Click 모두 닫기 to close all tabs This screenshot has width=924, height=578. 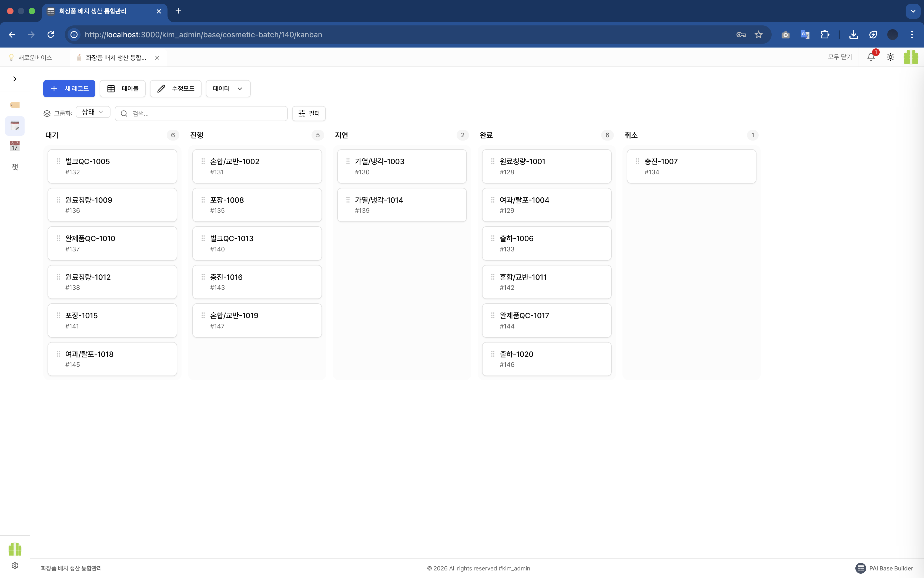[x=840, y=57]
